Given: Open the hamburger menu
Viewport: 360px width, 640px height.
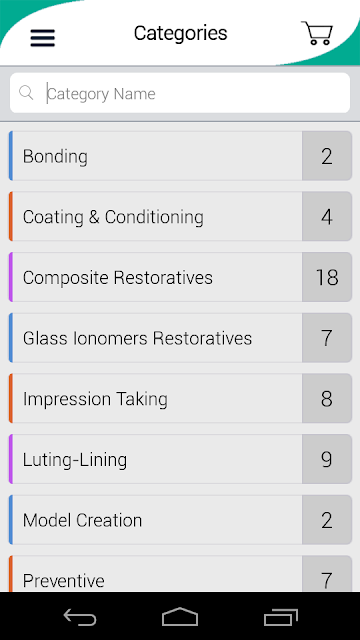Looking at the screenshot, I should click(42, 38).
